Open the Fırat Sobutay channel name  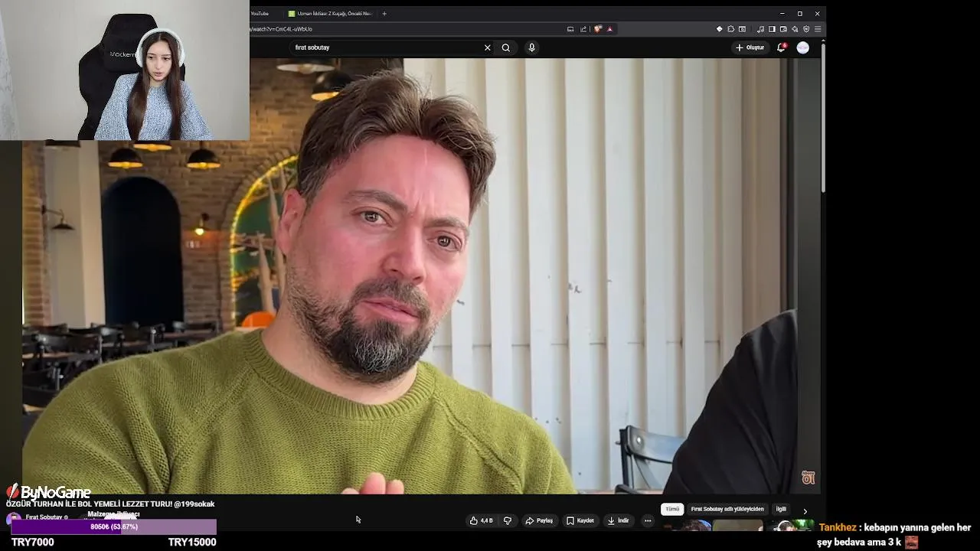point(44,517)
